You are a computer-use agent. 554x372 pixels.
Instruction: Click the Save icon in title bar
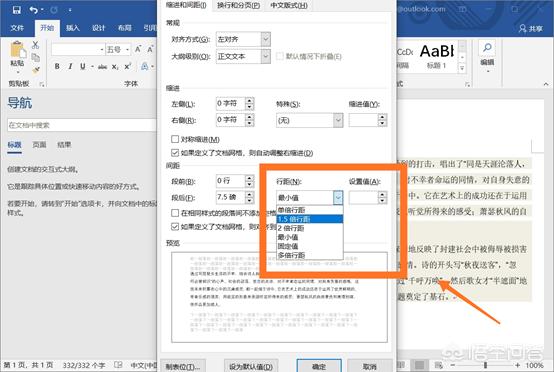click(16, 10)
